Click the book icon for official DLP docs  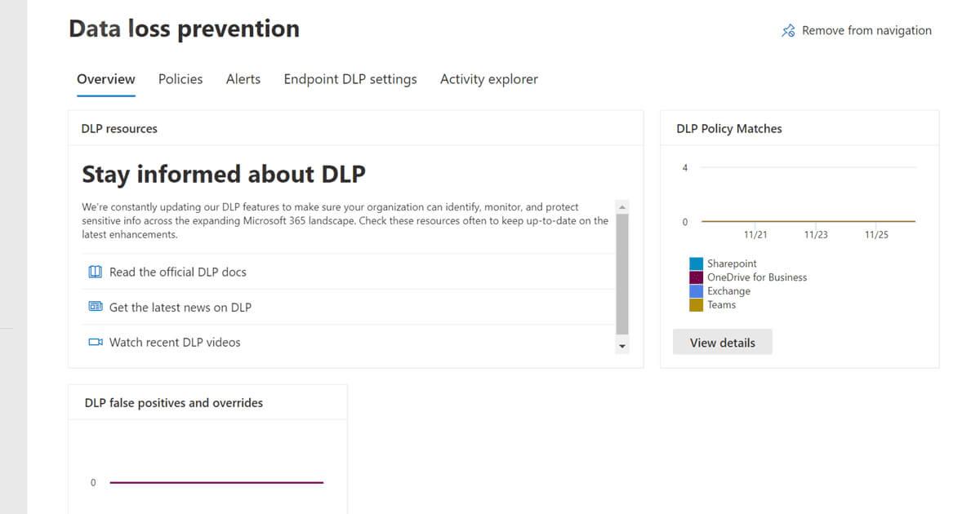point(95,272)
